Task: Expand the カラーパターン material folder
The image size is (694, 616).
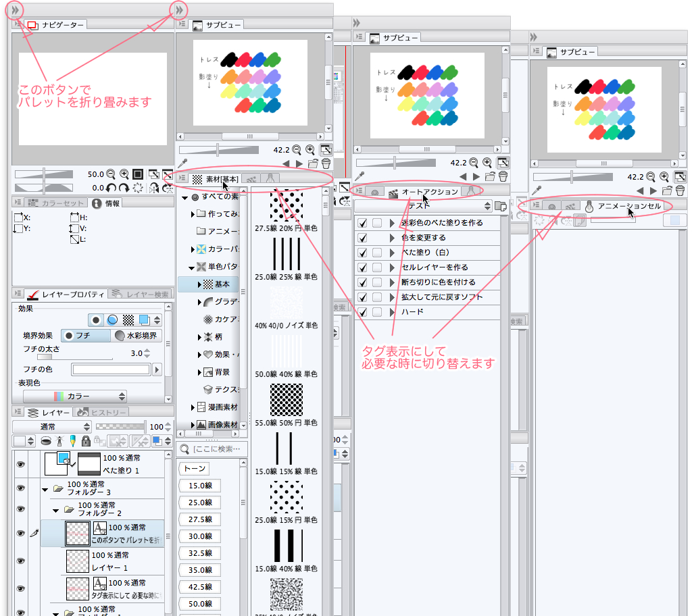Action: point(193,250)
